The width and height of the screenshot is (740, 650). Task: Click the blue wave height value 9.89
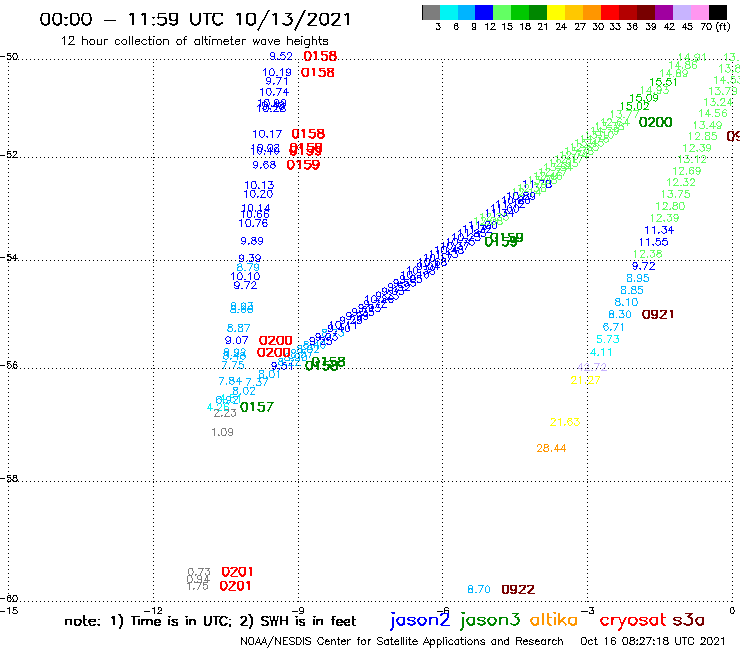pos(252,241)
